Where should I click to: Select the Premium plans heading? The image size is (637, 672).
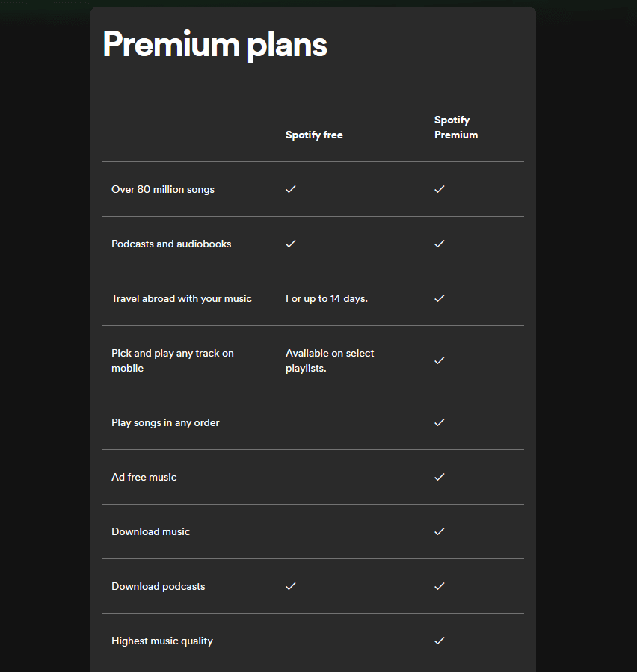point(215,45)
